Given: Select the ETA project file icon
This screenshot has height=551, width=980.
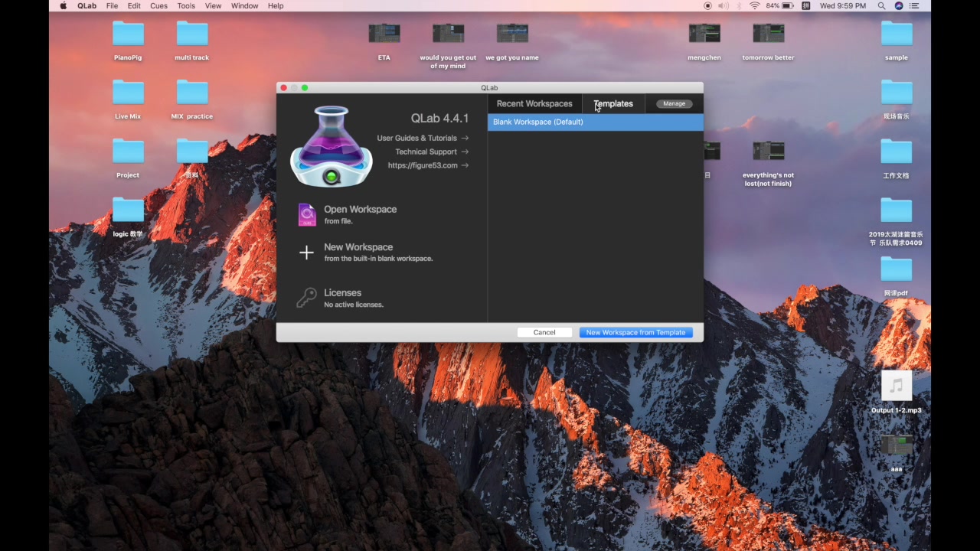Looking at the screenshot, I should (384, 34).
